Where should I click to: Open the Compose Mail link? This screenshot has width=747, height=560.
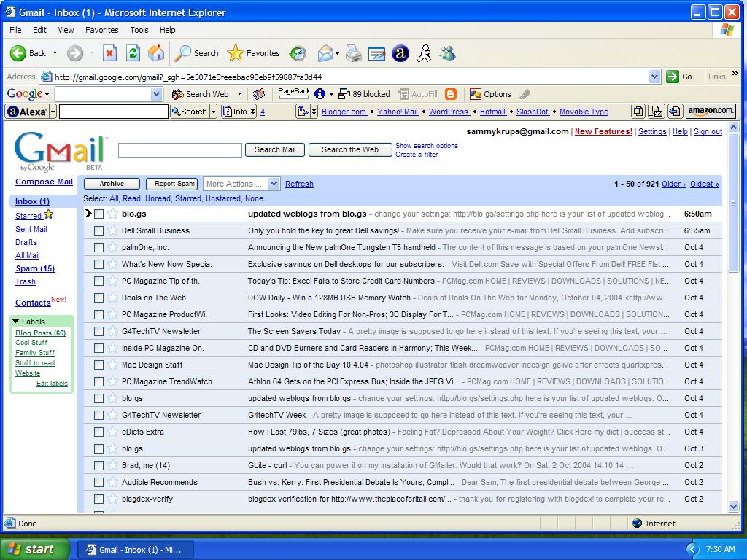click(x=44, y=182)
